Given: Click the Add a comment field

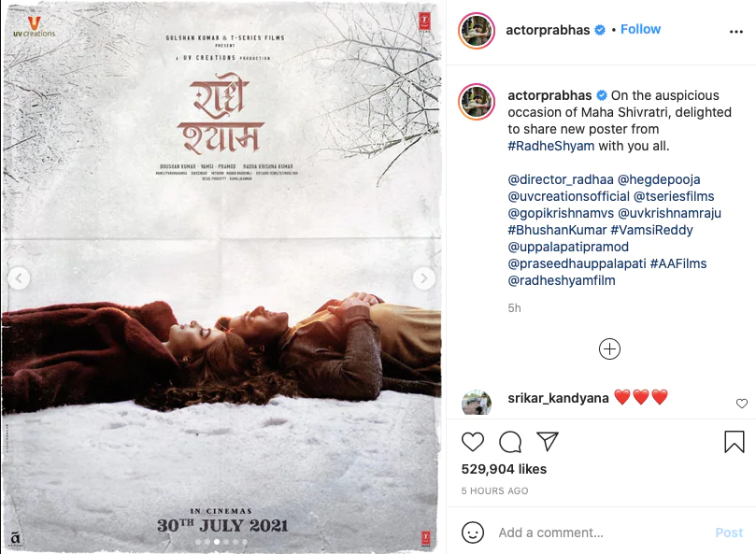Looking at the screenshot, I should click(x=603, y=533).
